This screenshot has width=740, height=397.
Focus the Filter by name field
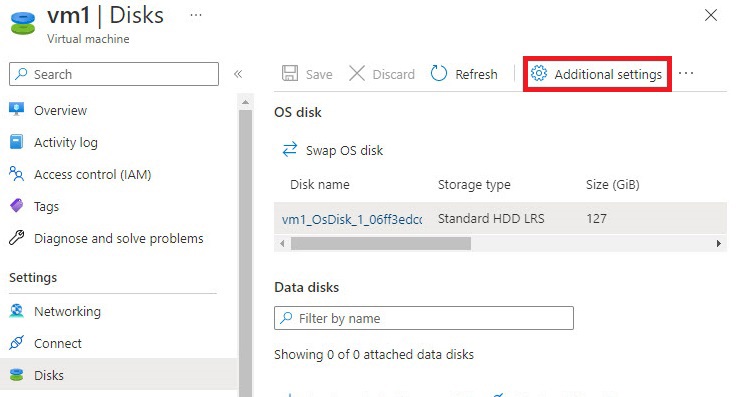point(424,318)
